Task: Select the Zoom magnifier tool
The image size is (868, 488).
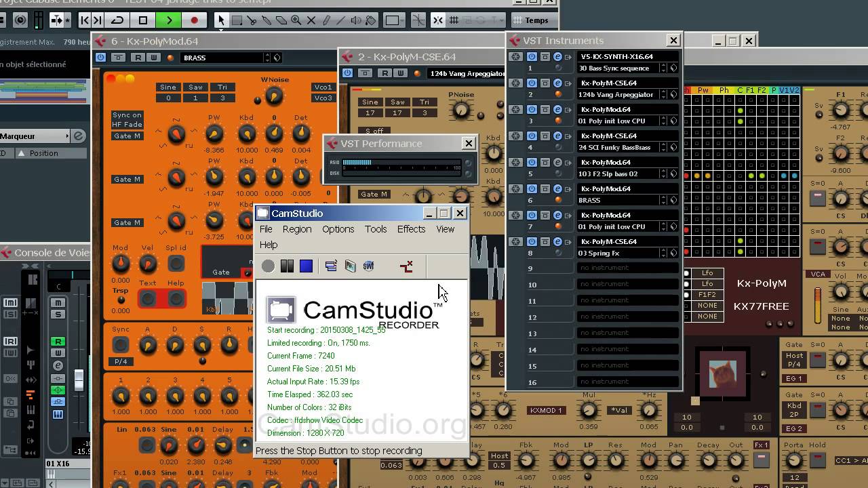Action: [296, 20]
